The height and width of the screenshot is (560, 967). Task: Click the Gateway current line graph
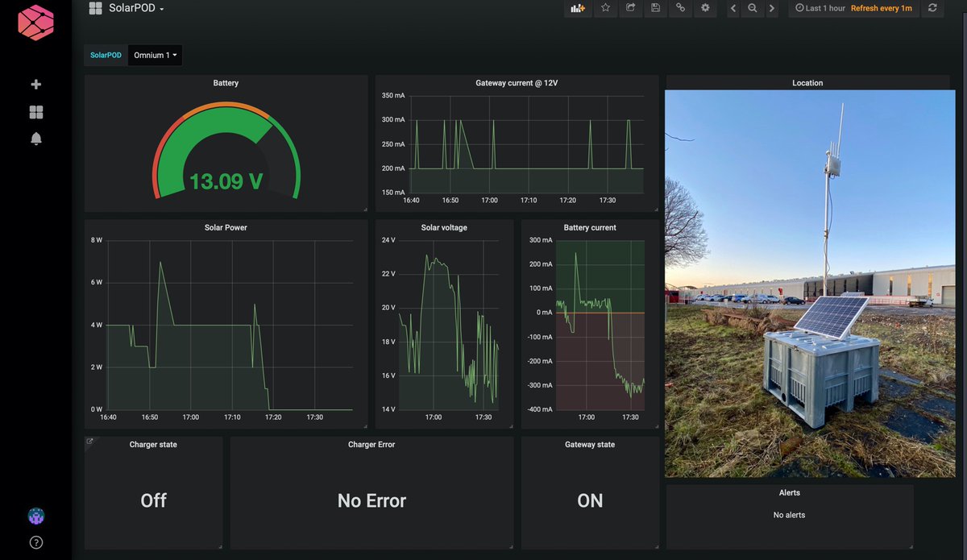pos(527,144)
